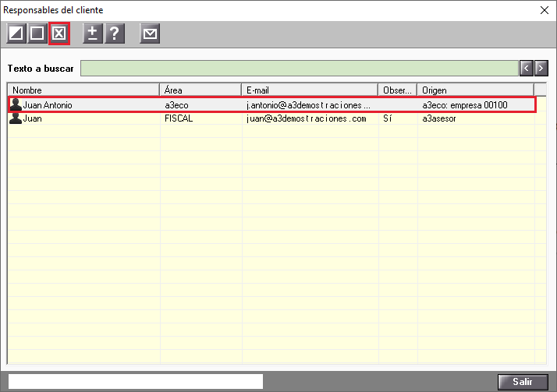Click the FISCAL area cell

tap(179, 118)
